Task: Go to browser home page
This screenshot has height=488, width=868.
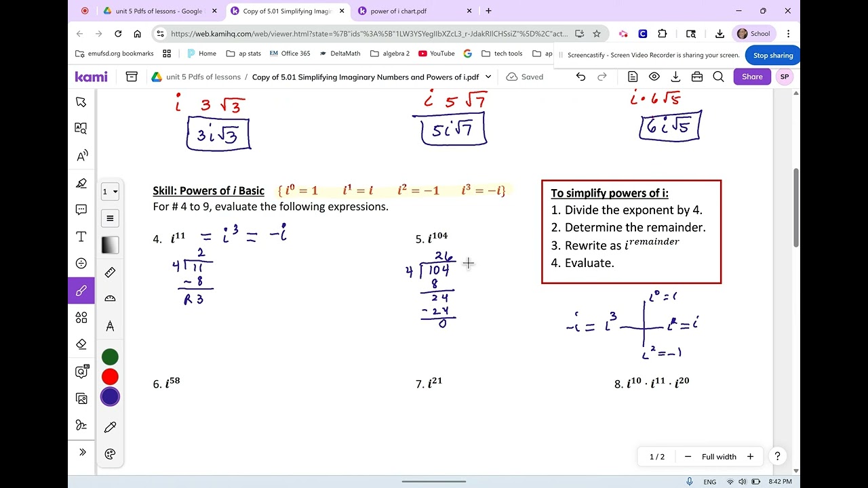Action: click(138, 33)
